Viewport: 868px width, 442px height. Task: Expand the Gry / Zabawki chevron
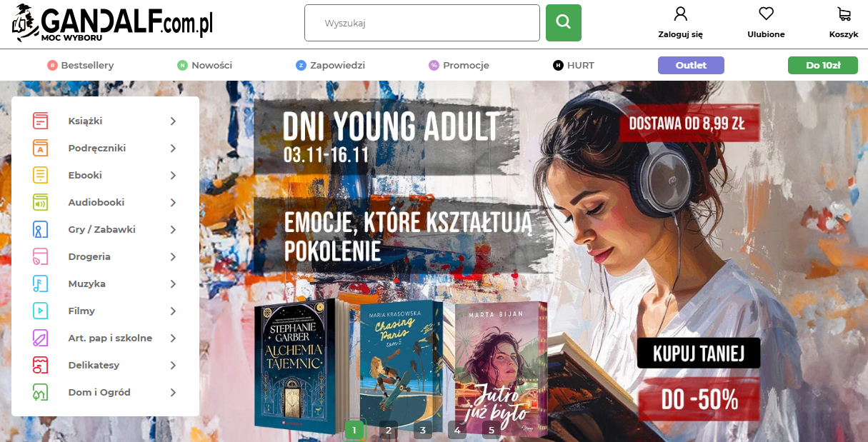pos(173,230)
